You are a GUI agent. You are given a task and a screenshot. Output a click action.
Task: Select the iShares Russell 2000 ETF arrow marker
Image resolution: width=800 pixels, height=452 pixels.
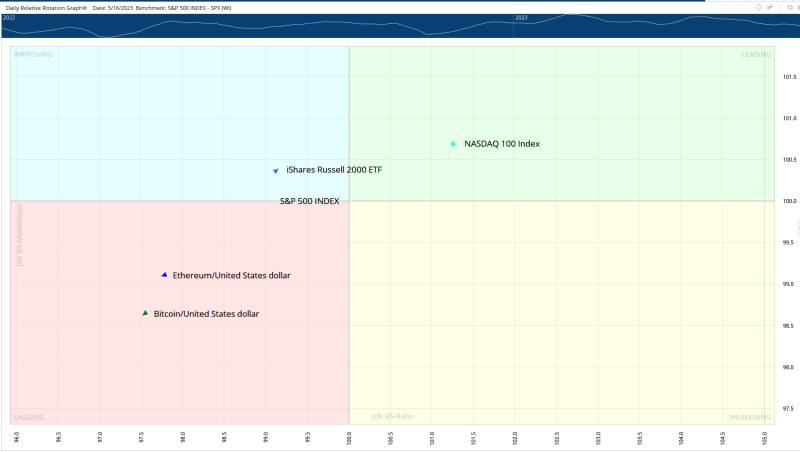276,171
